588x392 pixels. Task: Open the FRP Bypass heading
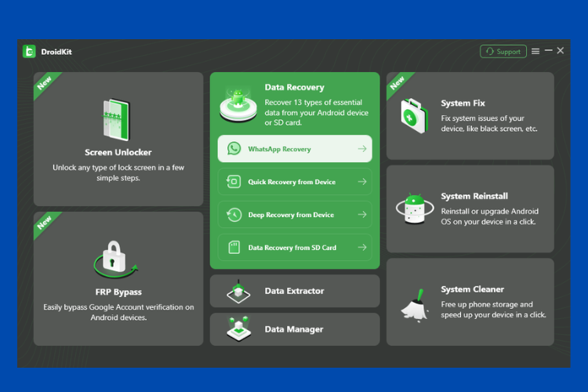(118, 292)
